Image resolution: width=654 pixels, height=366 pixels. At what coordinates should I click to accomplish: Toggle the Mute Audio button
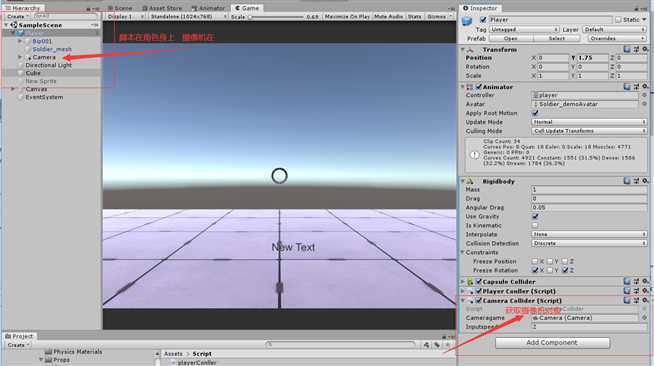click(x=388, y=17)
